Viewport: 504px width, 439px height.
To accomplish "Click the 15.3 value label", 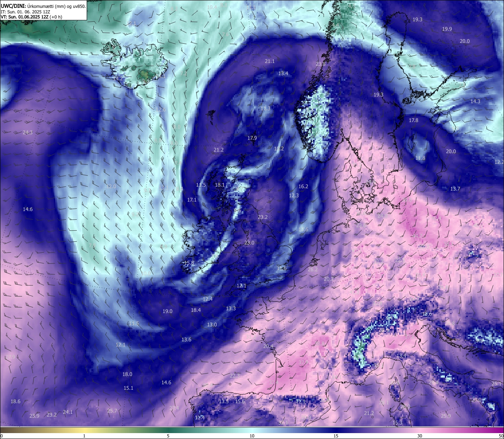I will pos(398,423).
